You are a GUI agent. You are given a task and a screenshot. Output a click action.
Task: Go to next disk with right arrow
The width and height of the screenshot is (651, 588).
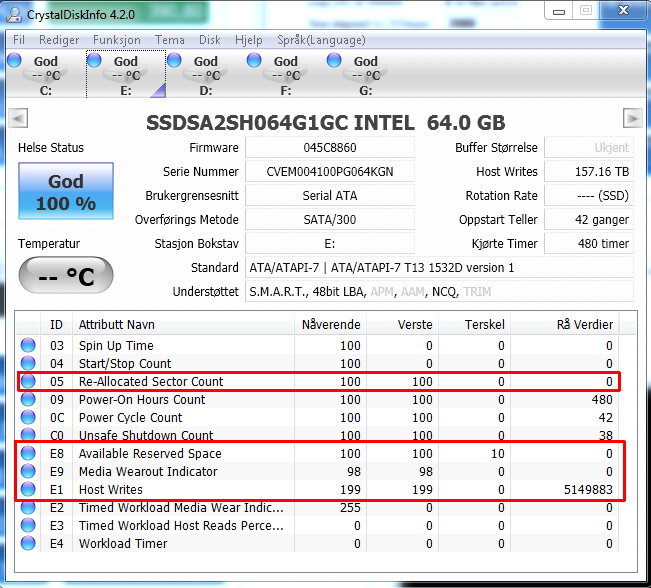coord(632,118)
